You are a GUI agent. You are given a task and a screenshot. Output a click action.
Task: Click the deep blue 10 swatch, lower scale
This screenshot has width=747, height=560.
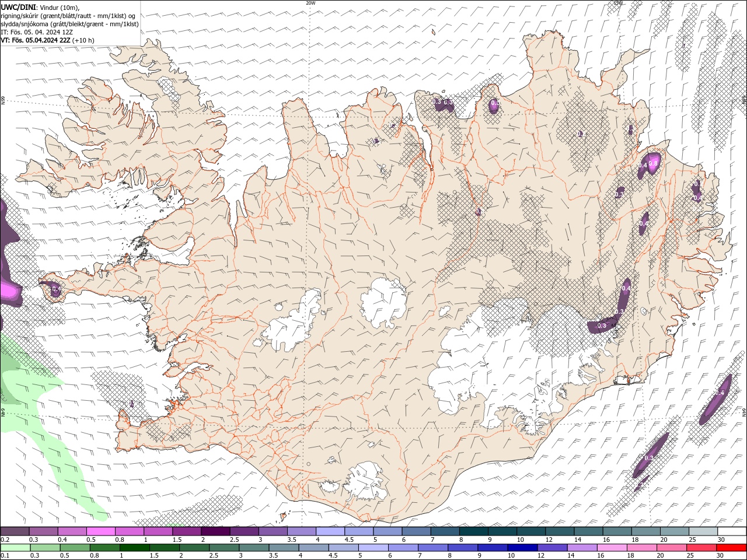(x=522, y=548)
